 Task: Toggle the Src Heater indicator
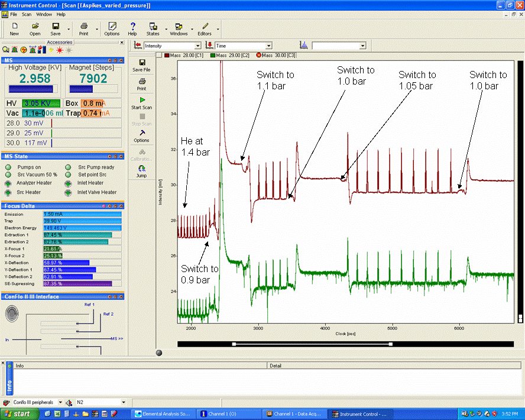[8, 193]
